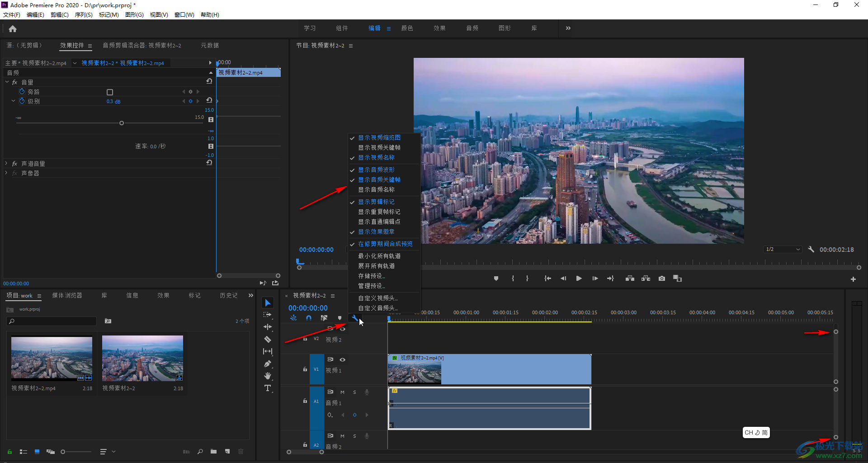
Task: Open master clip dropdown arrow
Action: 75,63
